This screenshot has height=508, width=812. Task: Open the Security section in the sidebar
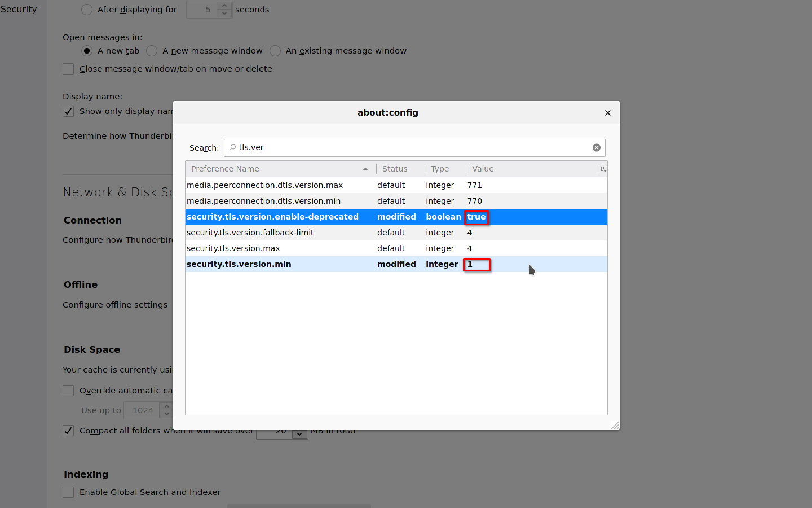pos(19,9)
